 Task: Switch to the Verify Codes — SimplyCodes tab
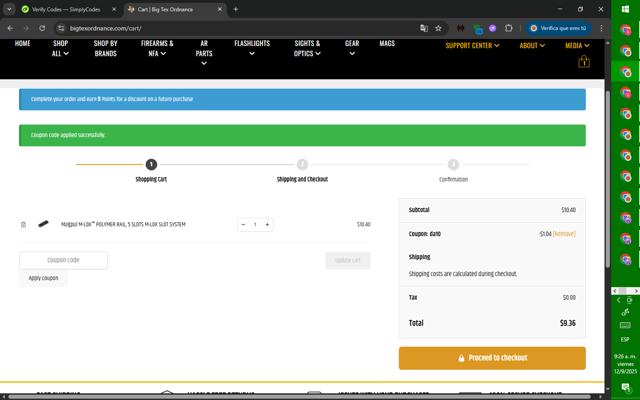65,9
